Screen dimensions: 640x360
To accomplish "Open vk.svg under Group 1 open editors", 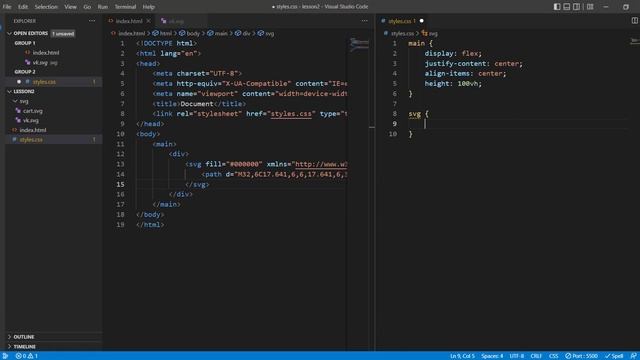I will 41,62.
